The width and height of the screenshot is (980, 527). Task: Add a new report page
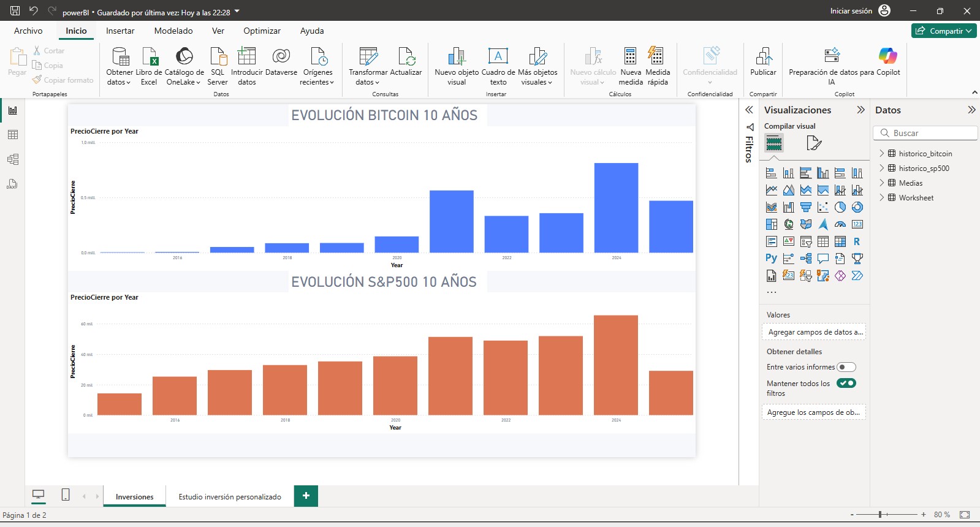(306, 496)
